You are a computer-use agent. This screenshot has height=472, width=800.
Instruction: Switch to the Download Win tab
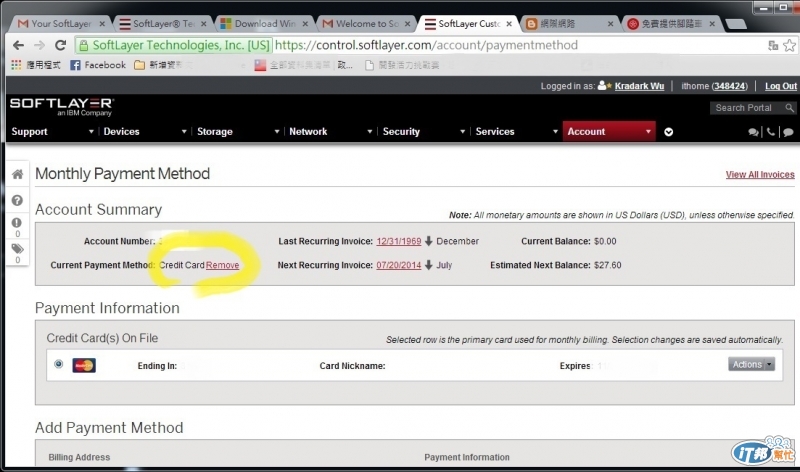coord(264,23)
